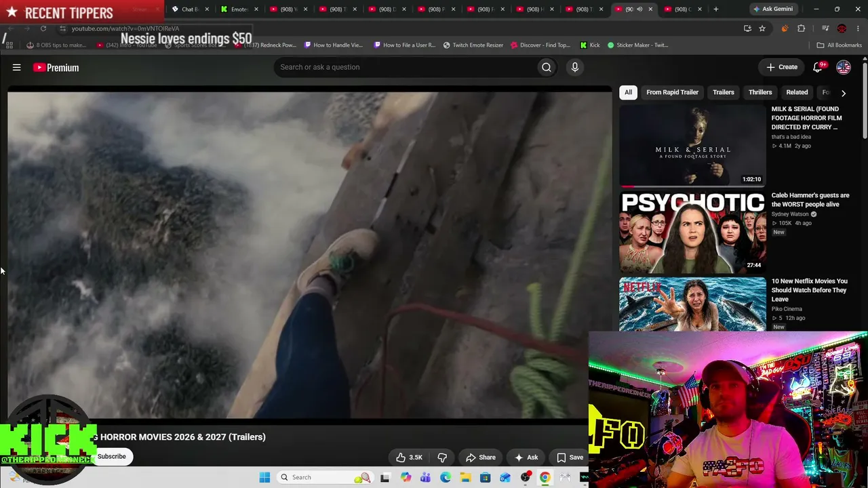Close the active YouTube tab
This screenshot has height=488, width=868.
(650, 9)
